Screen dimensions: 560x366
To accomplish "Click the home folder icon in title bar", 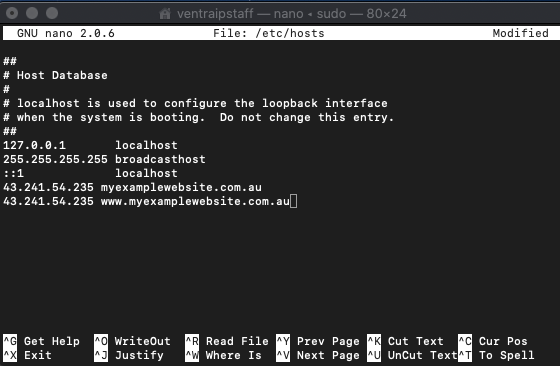I will click(x=165, y=14).
